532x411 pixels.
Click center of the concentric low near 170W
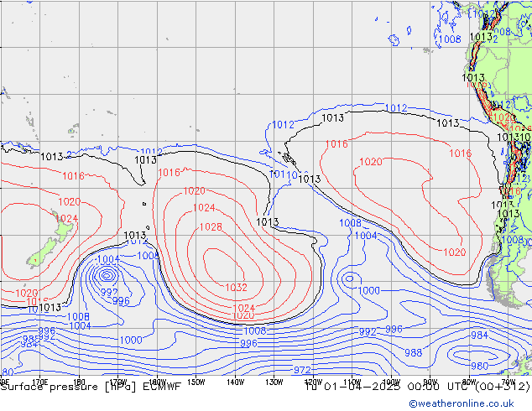(x=107, y=275)
